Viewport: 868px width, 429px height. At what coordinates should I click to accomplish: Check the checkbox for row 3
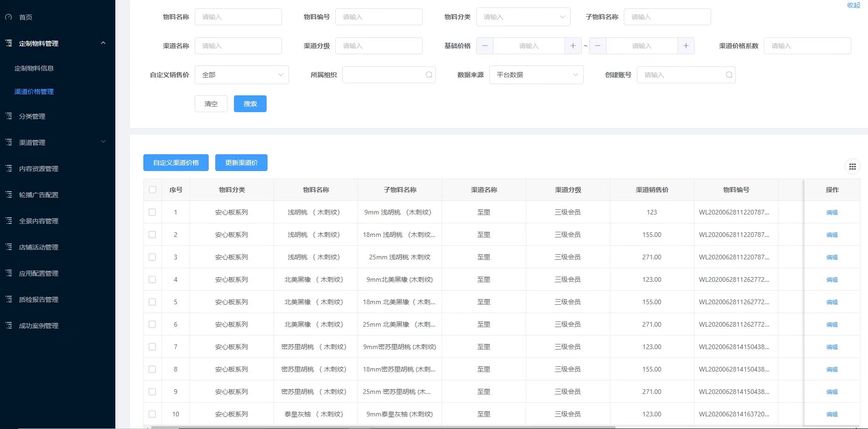(x=152, y=257)
